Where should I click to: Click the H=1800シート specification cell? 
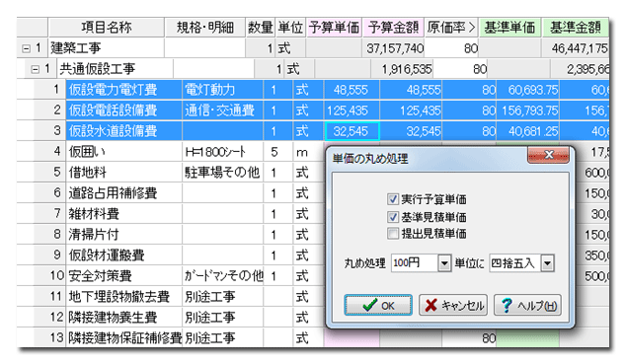[223, 152]
